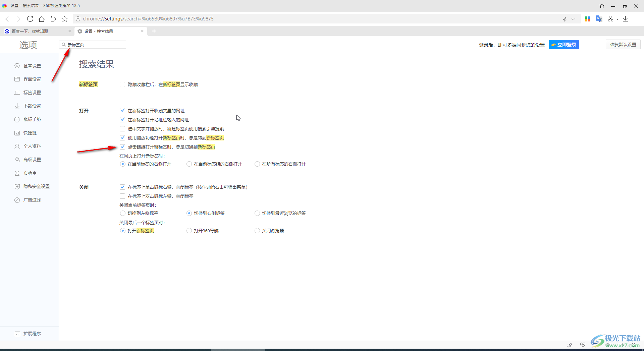Enable 在标签上双击鼠标左键关闭标签
Image resolution: width=644 pixels, height=351 pixels.
pos(122,196)
